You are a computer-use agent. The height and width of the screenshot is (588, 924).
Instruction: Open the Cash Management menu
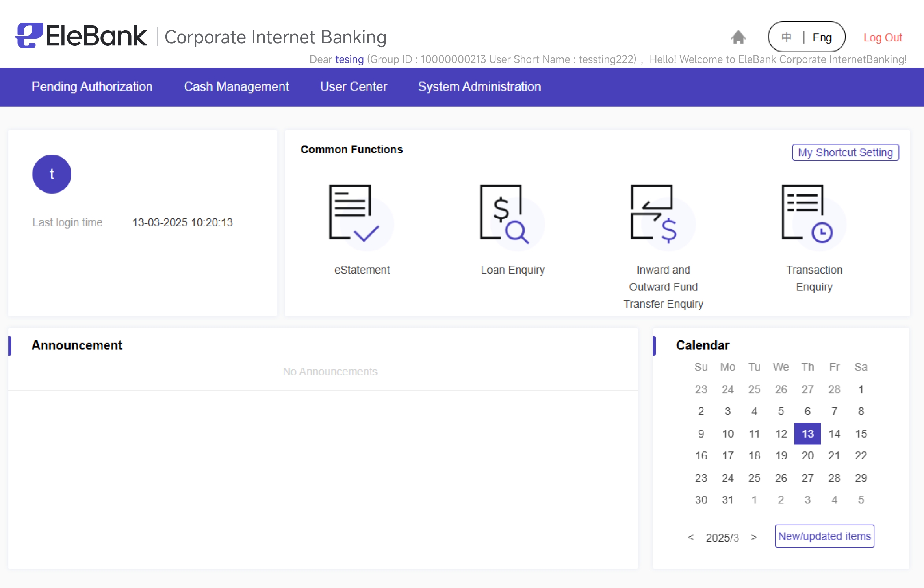[x=236, y=87]
